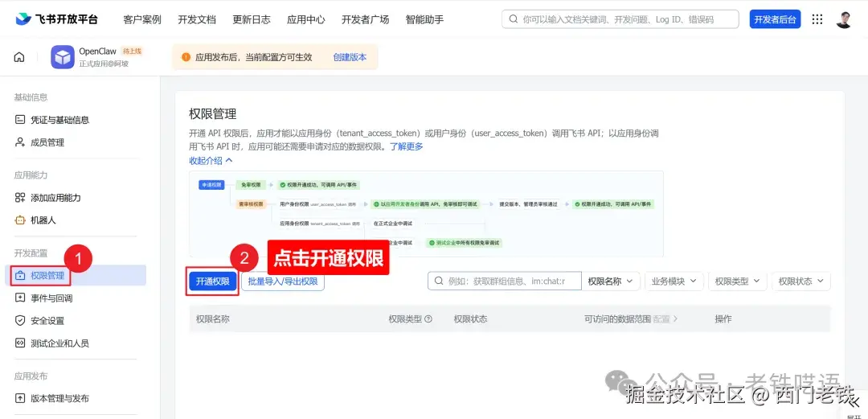868x419 pixels.
Task: Click the 测试企业和人员 sidebar icon
Action: (20, 343)
